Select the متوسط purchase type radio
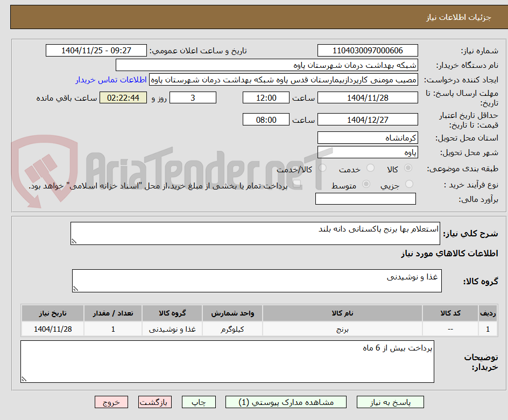Viewport: 508px width, 420px height. [366, 184]
